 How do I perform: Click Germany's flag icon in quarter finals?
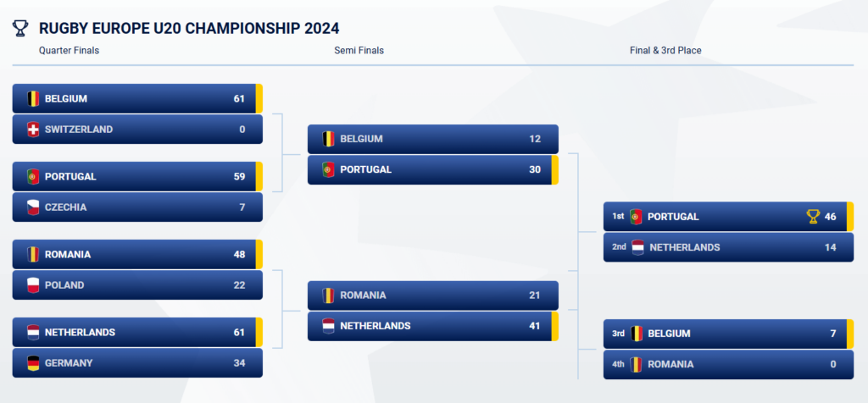(33, 363)
